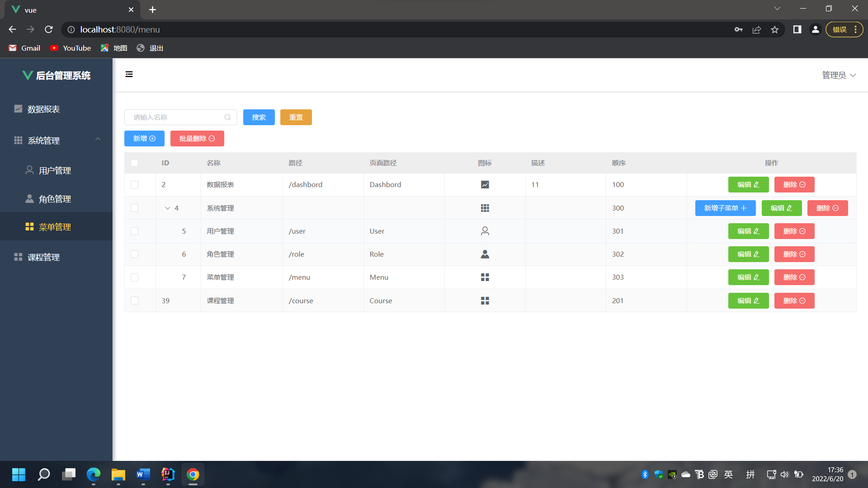Image resolution: width=868 pixels, height=488 pixels.
Task: Collapse the row 4 系统管理 tree chevron
Action: (167, 208)
